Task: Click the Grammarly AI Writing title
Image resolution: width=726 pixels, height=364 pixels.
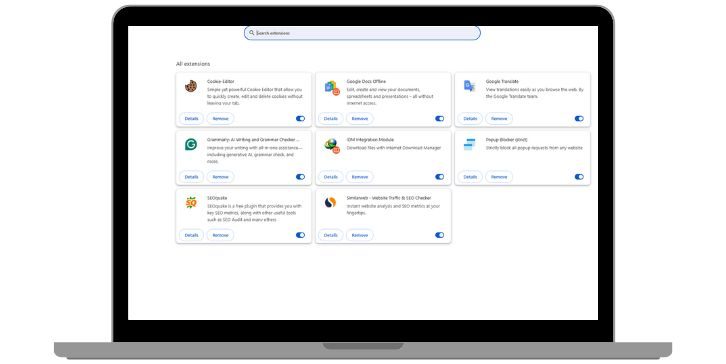Action: [253, 140]
